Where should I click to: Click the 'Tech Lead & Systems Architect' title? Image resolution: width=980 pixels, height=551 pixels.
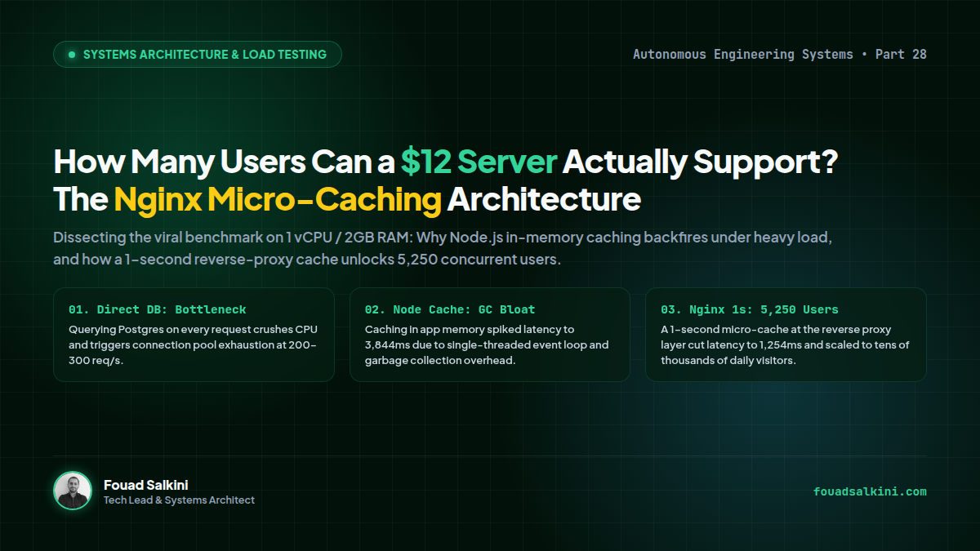point(180,500)
